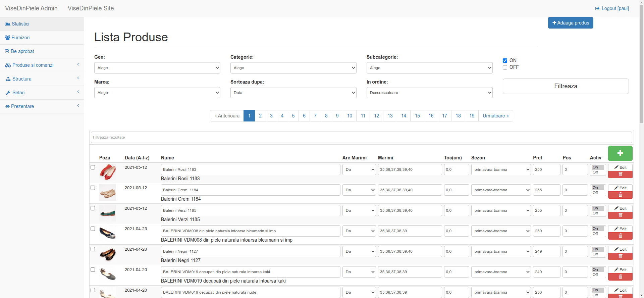
Task: Edit BALERINI VDM008 bleumarin product
Action: coord(620,229)
